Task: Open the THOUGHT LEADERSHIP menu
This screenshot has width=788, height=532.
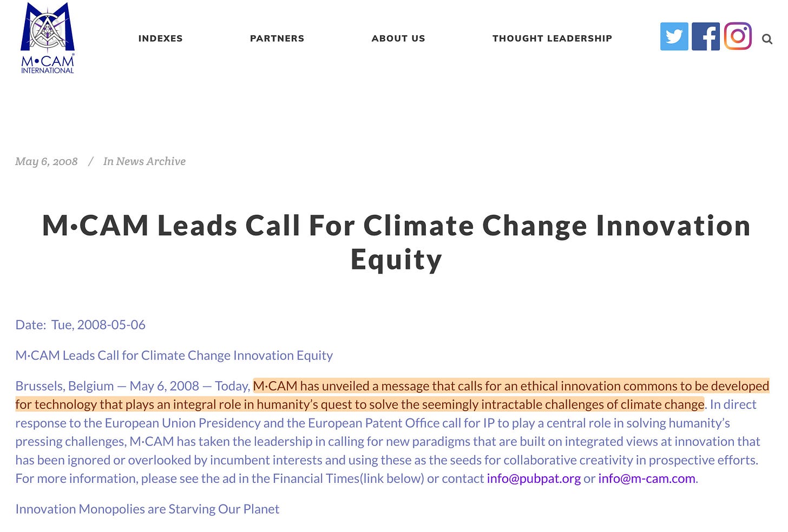Action: [x=552, y=38]
